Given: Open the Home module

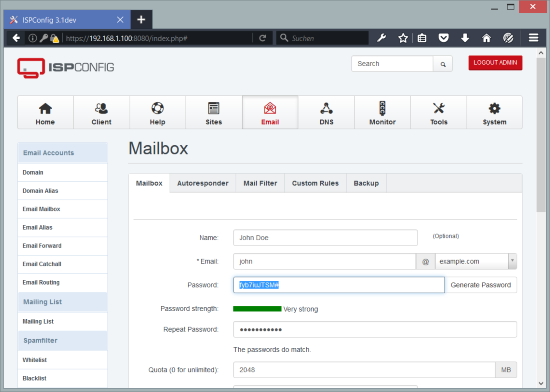Looking at the screenshot, I should 45,113.
